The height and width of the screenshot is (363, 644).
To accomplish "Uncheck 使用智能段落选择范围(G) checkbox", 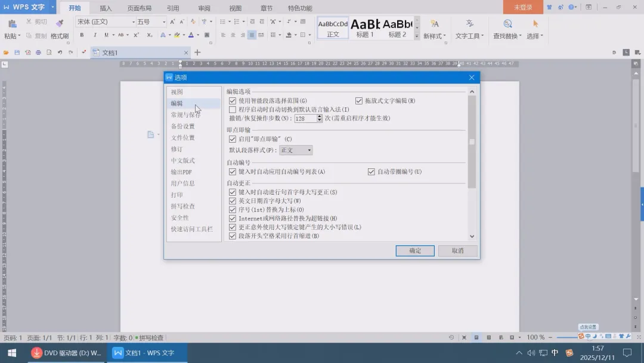I will coord(233,101).
